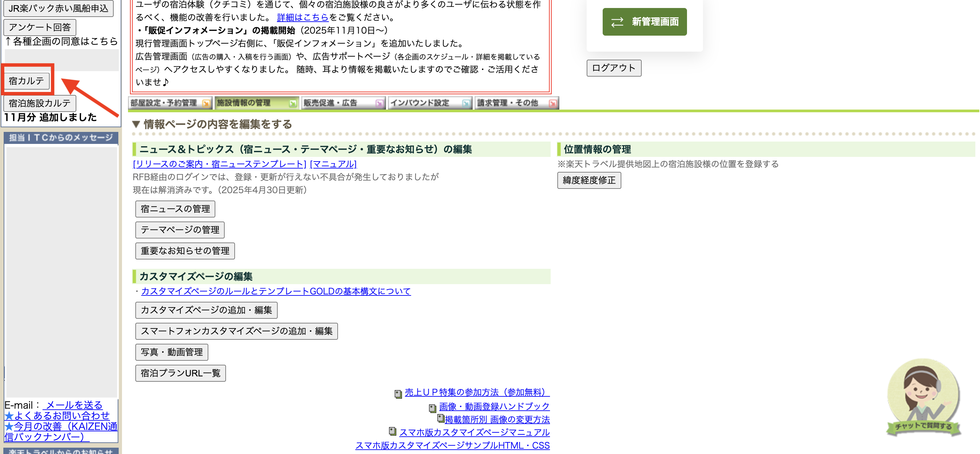Click the document icon beside 売上UP特集の参加方法

[398, 394]
